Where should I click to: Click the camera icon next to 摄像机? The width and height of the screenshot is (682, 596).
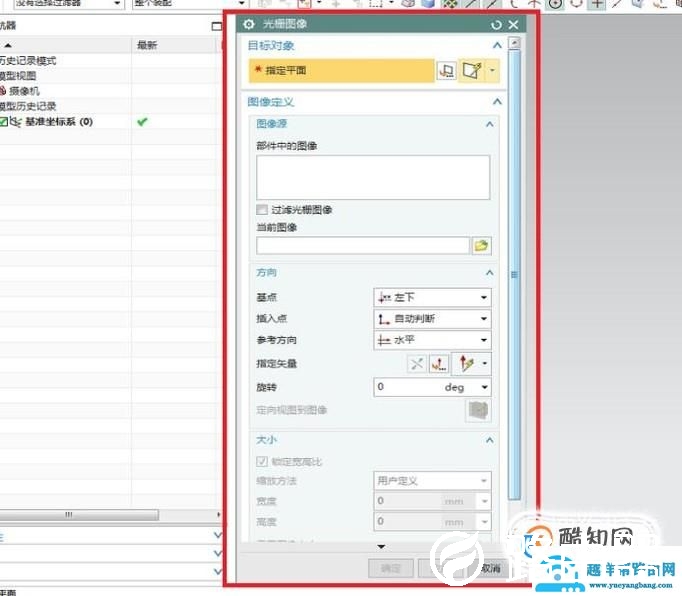(3, 91)
